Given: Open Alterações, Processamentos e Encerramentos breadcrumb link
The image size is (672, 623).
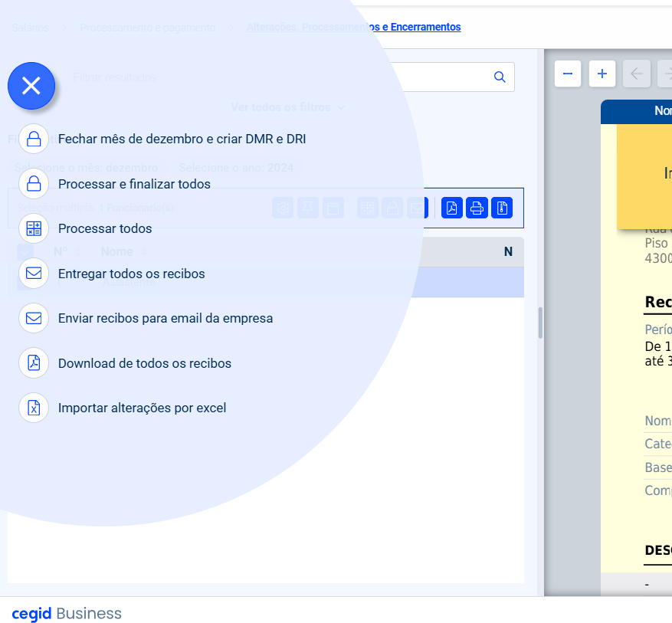Looking at the screenshot, I should [x=353, y=27].
